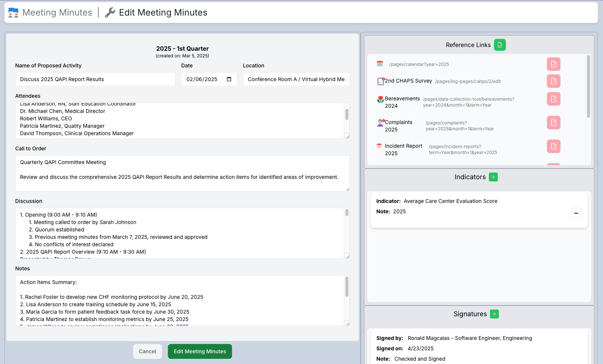Viewport: 603px width, 364px height.
Task: Click the clipboard icon beside 2nd CHAPS Survey
Action: 380,81
